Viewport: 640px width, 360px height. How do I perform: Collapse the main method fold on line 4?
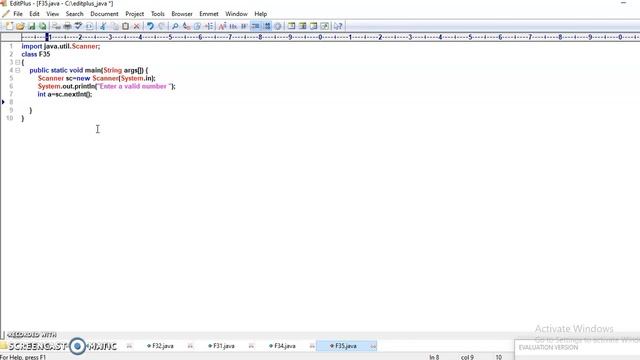pos(18,70)
